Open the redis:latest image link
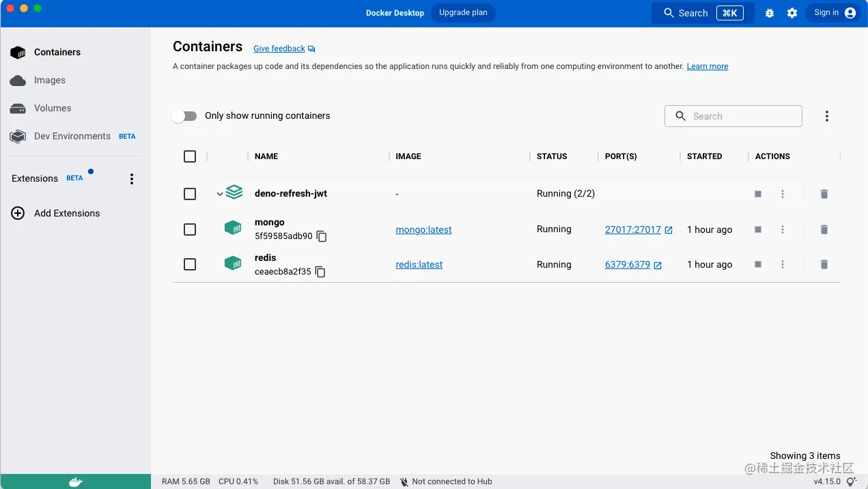 [x=419, y=264]
